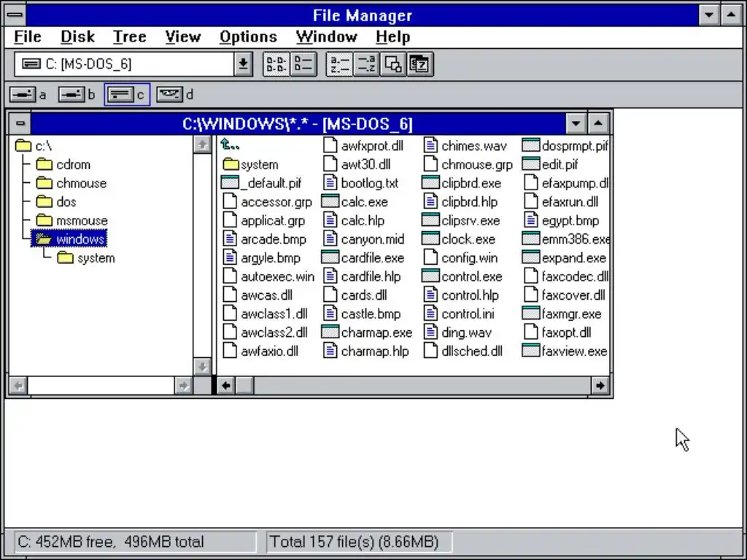Switch to all file details view icon
The width and height of the screenshot is (747, 560).
click(303, 64)
